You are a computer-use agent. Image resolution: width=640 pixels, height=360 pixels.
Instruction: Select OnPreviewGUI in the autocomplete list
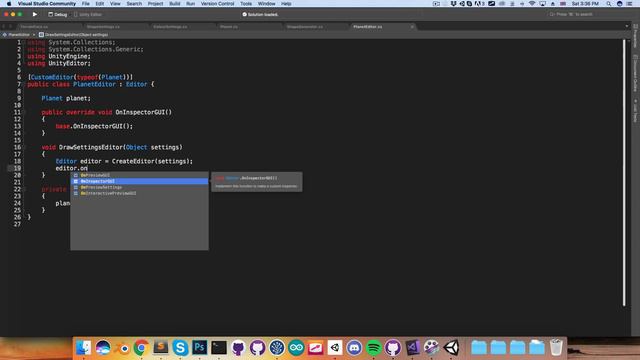[139, 175]
